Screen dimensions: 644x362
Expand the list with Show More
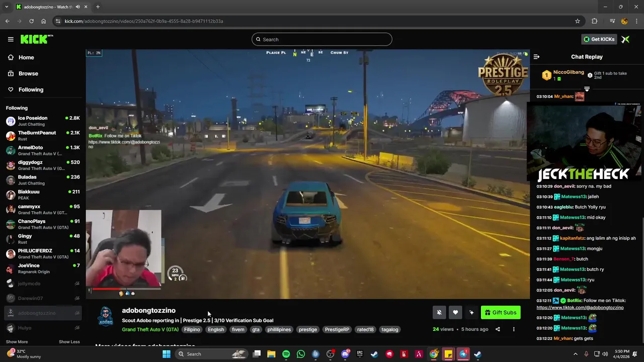coord(17,342)
